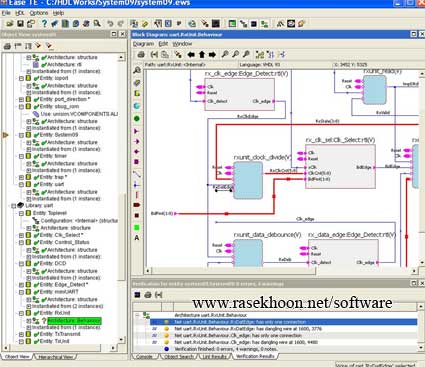Save the workspace using the floppy icon
Screen dimensions: 425x367
click(x=20, y=24)
